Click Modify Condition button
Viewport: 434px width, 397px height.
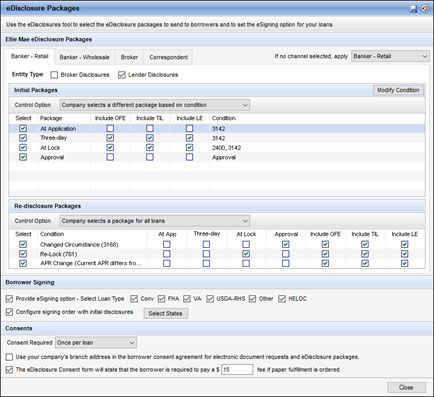[x=398, y=90]
